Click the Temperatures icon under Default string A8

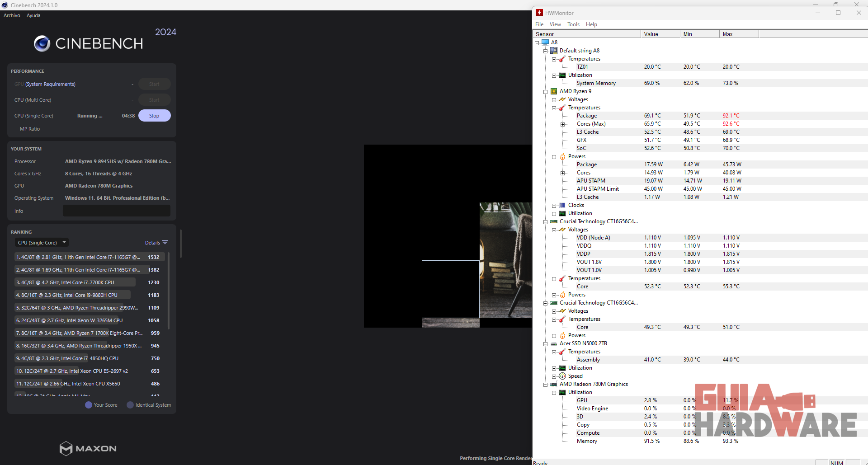click(562, 59)
